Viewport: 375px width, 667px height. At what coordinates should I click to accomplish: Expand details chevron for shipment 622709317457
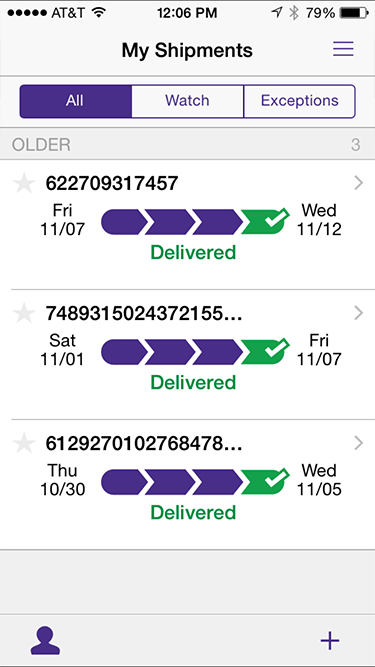coord(359,183)
